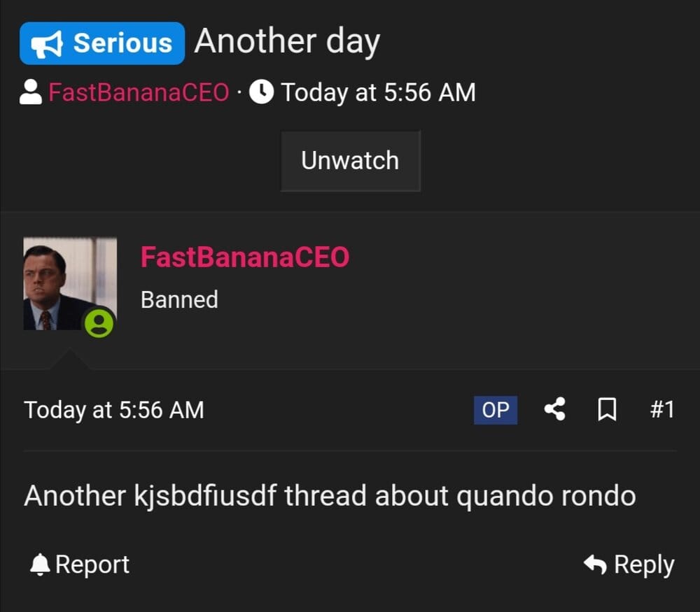The width and height of the screenshot is (700, 612).
Task: Click the megaphone icon on the Serious tag
Action: coord(45,42)
